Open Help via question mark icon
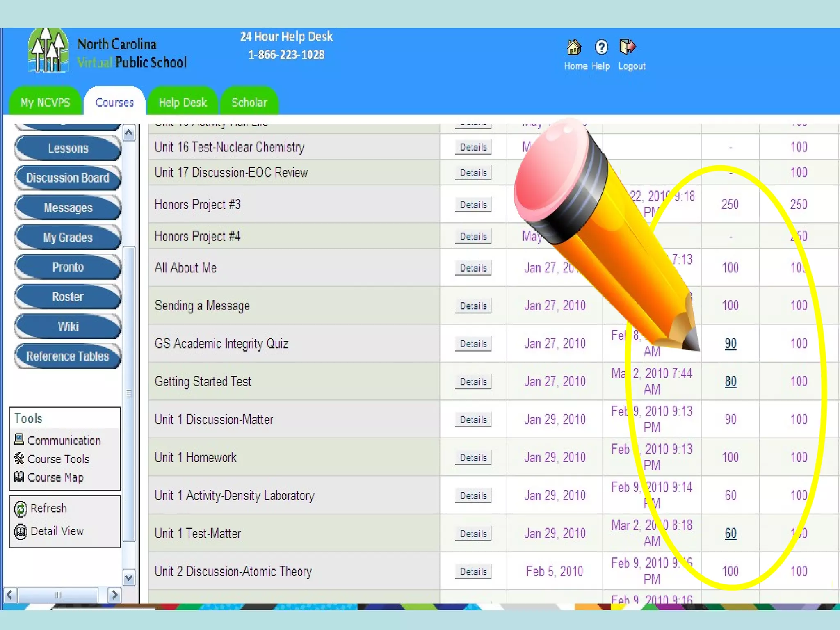Viewport: 840px width, 630px height. [x=601, y=47]
